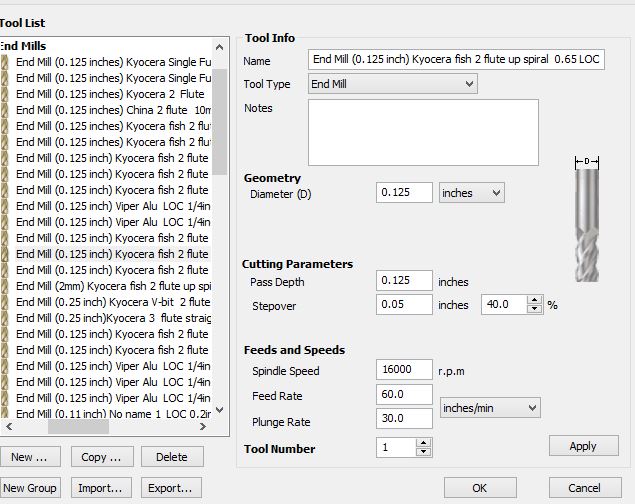Click the tool list horizontal scrollbar

(x=78, y=426)
